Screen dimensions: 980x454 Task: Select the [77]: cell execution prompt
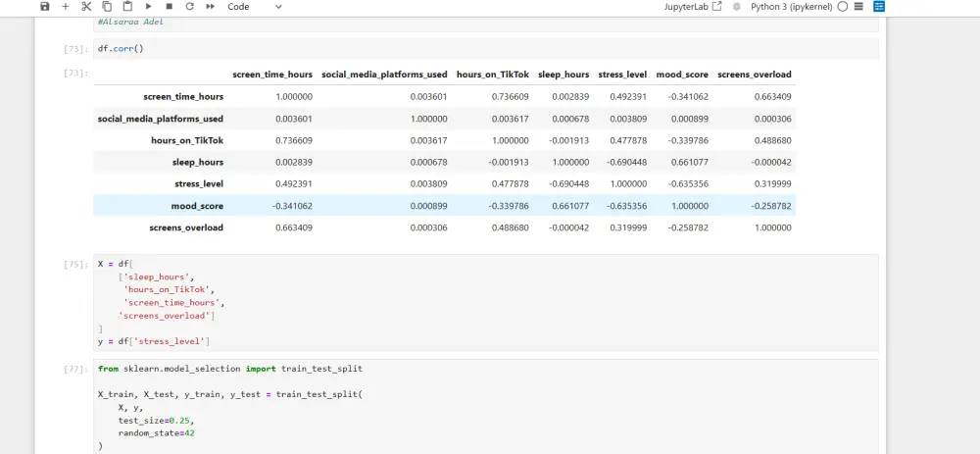tap(76, 370)
